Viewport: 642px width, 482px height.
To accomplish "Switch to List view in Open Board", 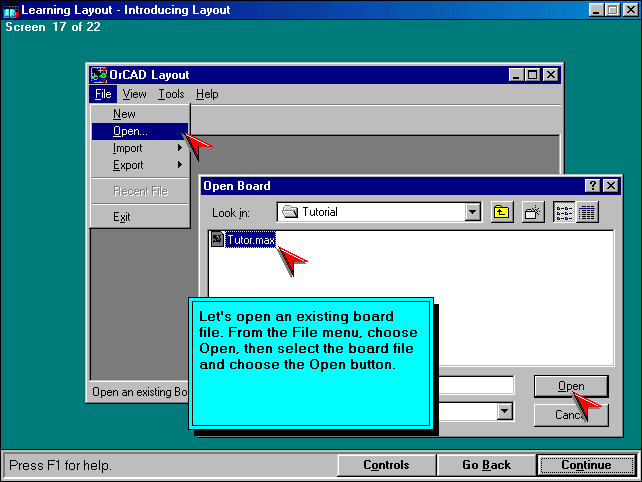I will pyautogui.click(x=564, y=212).
